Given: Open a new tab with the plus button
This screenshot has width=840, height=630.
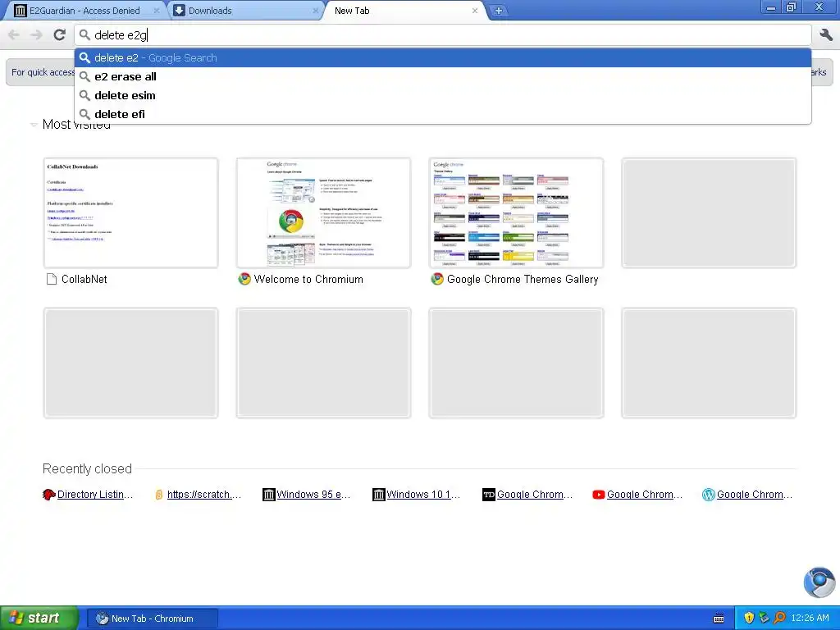Looking at the screenshot, I should tap(498, 11).
